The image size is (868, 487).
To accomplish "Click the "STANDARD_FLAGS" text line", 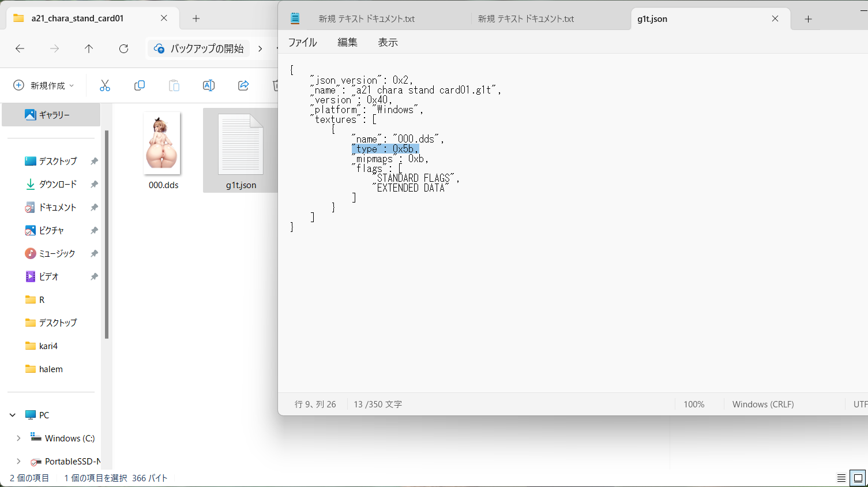I will click(416, 178).
